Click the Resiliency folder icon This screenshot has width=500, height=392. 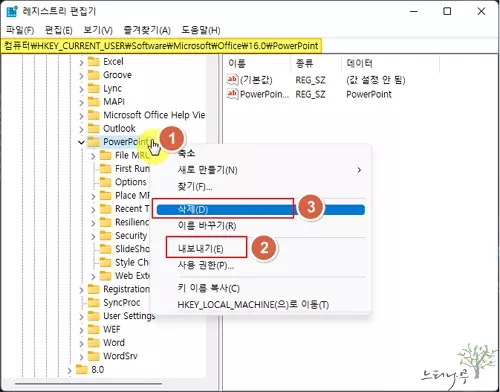[106, 222]
